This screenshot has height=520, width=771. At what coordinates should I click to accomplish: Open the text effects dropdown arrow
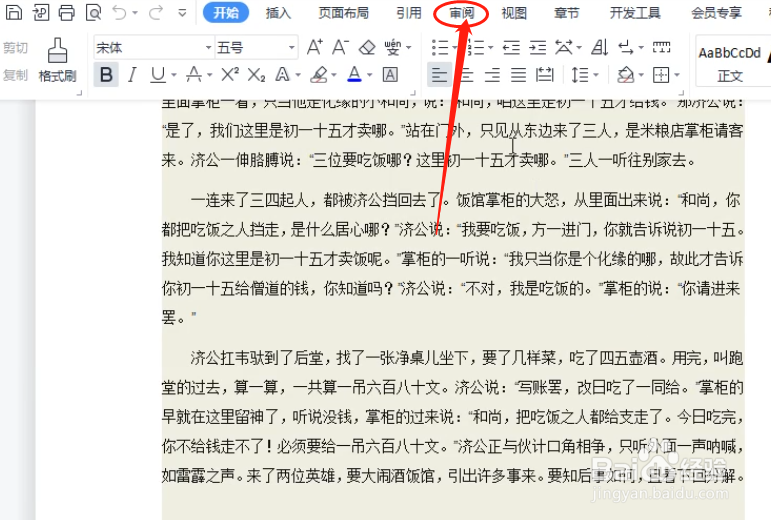tap(298, 75)
